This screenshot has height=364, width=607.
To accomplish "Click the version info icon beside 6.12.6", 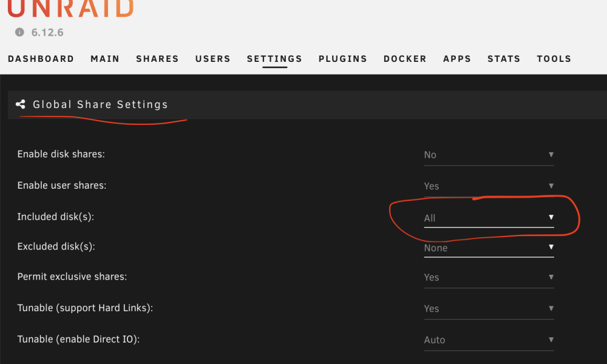I will 19,32.
